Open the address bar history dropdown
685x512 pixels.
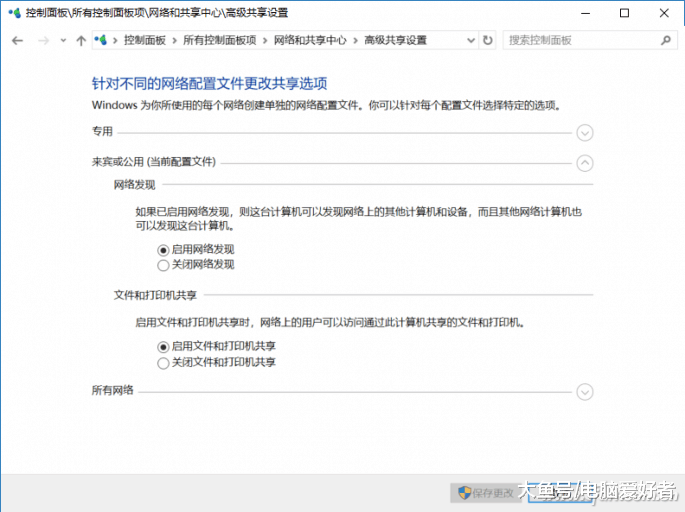click(471, 41)
